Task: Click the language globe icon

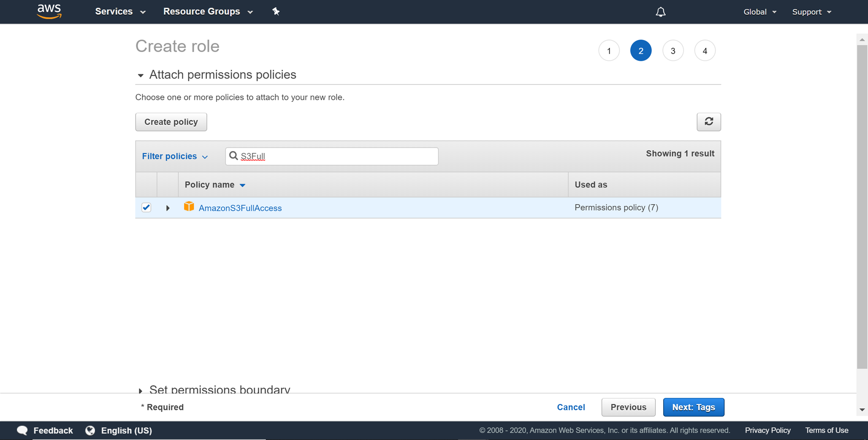Action: point(90,430)
